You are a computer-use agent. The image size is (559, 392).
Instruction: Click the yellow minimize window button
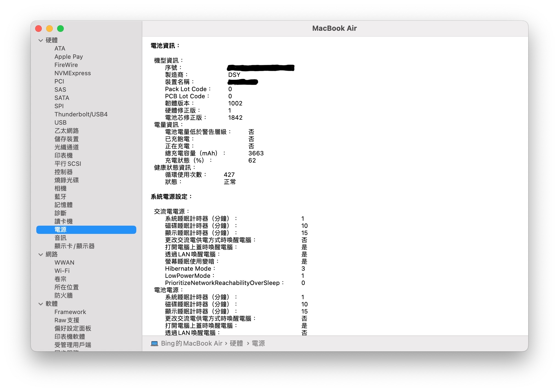pos(50,29)
